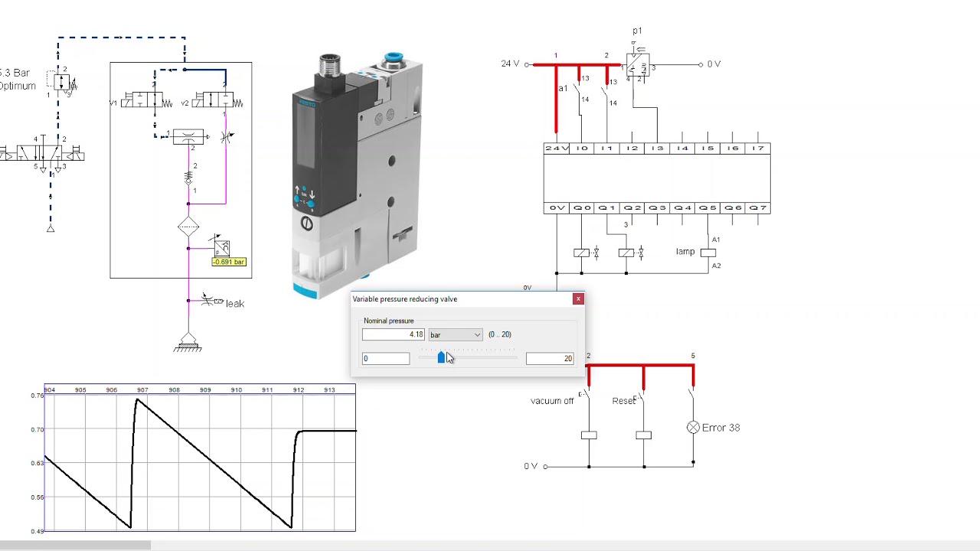
Task: Click the throttle valve beside the ejector
Action: point(226,138)
